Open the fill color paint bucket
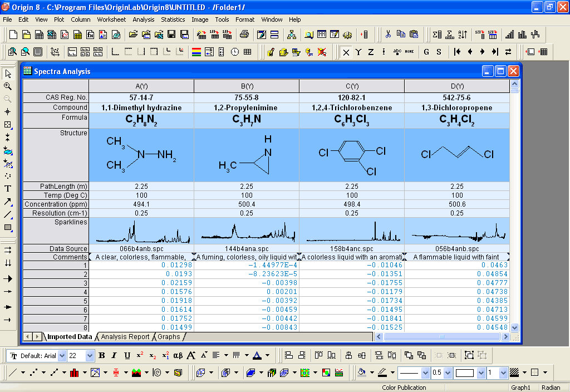 click(361, 373)
